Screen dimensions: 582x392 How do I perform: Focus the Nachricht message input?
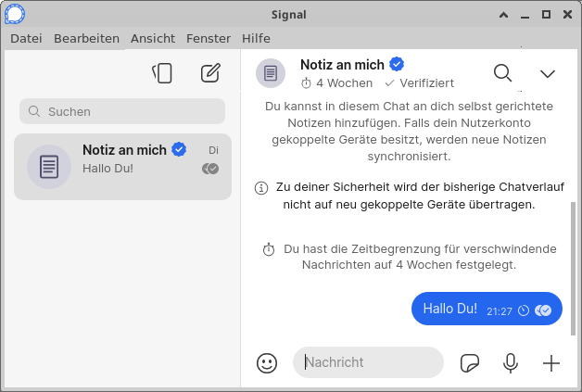tap(368, 362)
